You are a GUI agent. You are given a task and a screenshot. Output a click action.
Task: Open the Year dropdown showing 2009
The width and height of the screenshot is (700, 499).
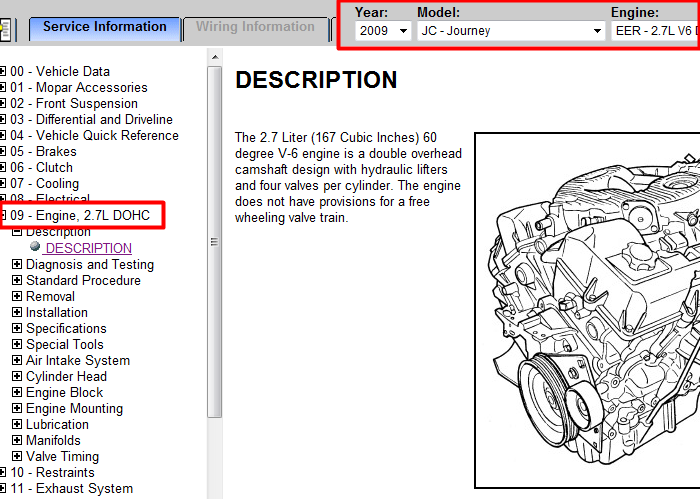(383, 31)
